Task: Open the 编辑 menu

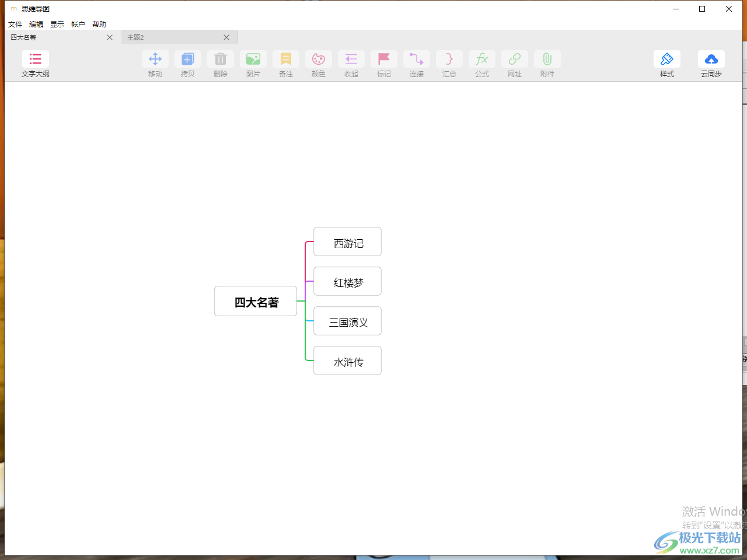Action: coord(36,24)
